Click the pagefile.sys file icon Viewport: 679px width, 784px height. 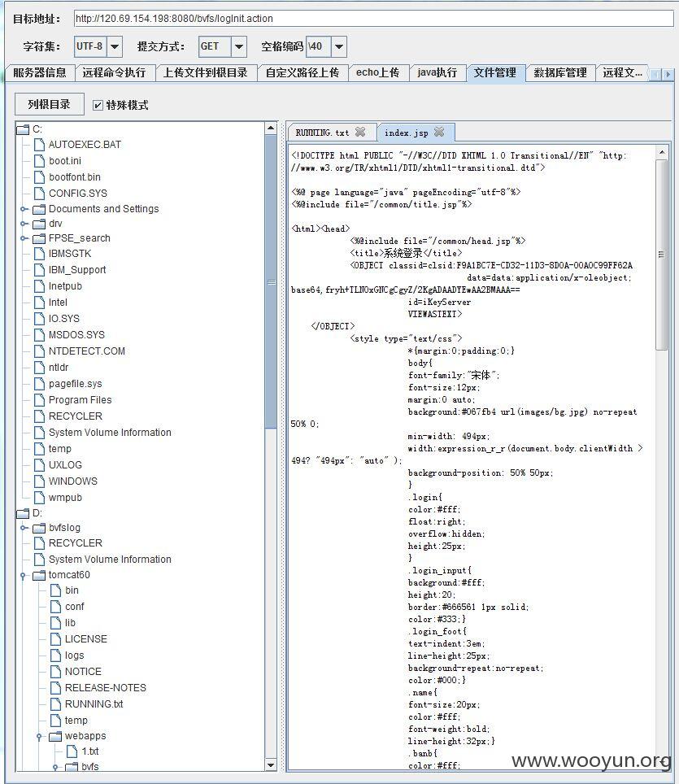(x=39, y=384)
